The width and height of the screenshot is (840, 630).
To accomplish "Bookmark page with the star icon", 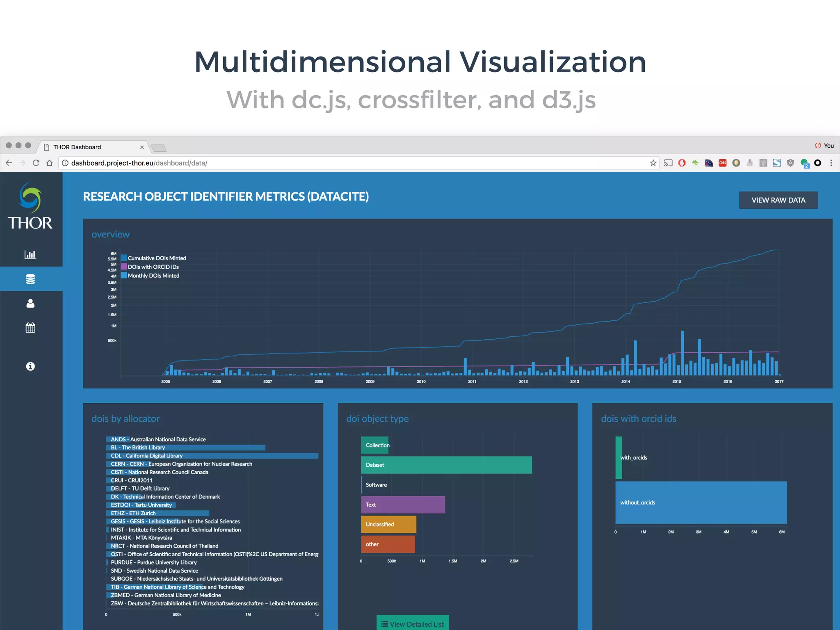I will [x=653, y=163].
